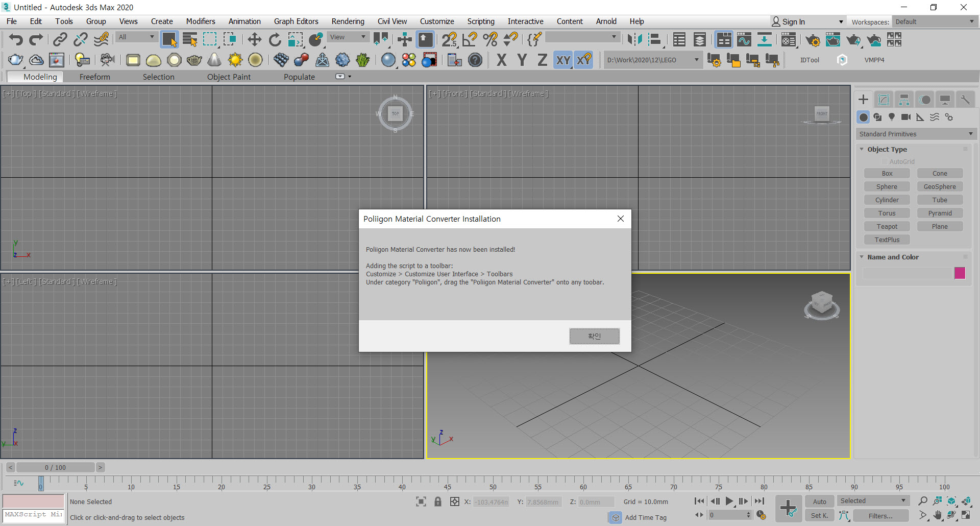Toggle the Y axis constraint
Image resolution: width=980 pixels, height=526 pixels.
[522, 60]
